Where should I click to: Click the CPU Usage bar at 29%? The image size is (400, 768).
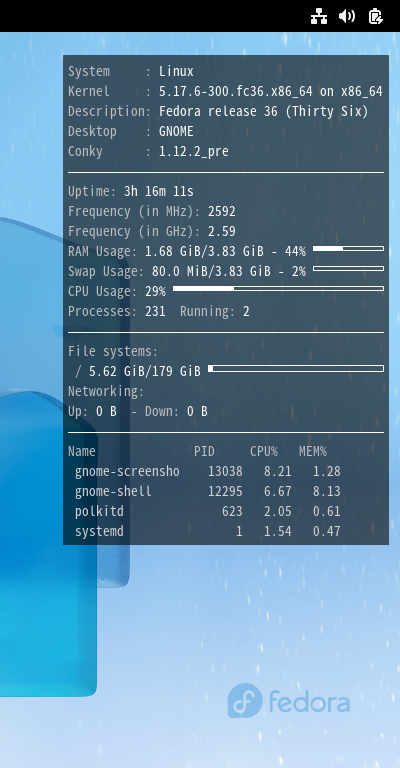pyautogui.click(x=278, y=288)
